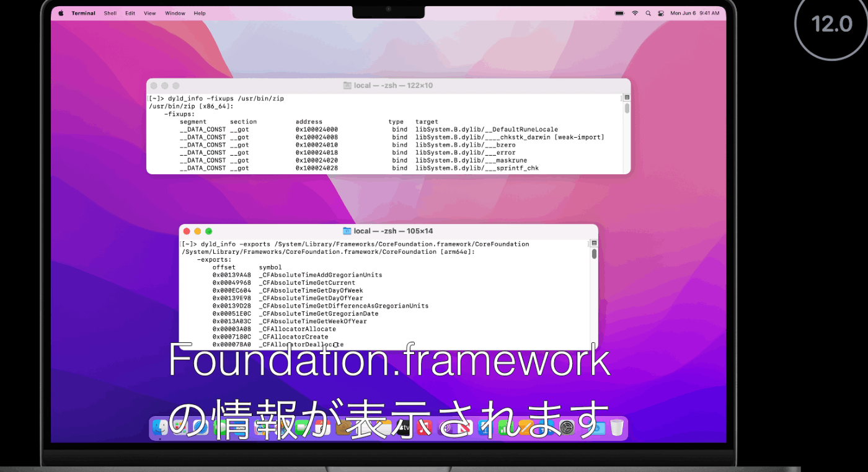Click offset 0x00139A48 in the exports list

coord(232,275)
